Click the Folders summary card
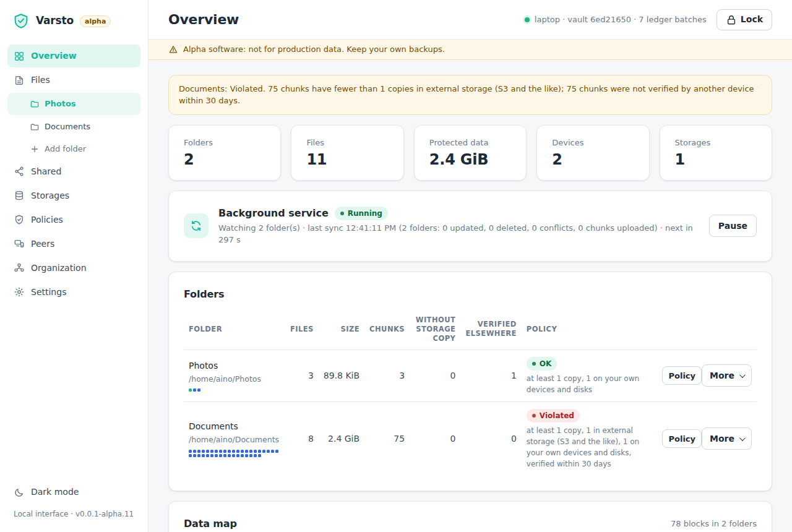This screenshot has width=792, height=532. coord(225,153)
